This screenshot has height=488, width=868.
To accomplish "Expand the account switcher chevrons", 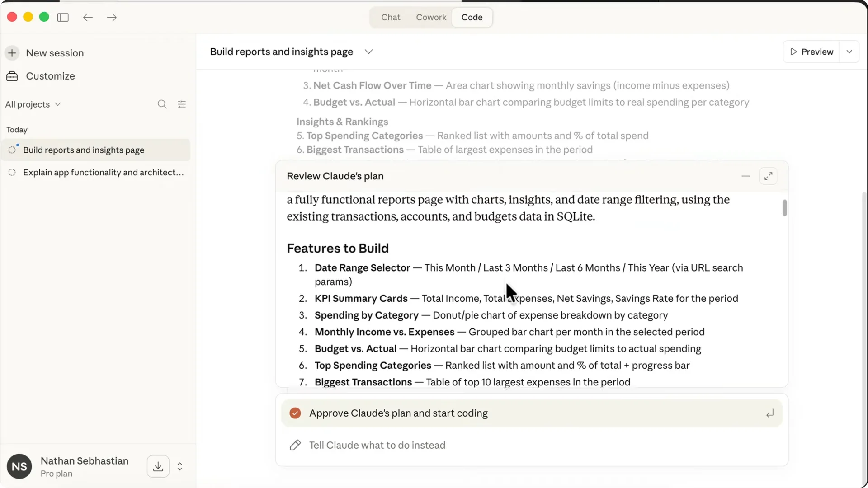I will click(x=180, y=466).
